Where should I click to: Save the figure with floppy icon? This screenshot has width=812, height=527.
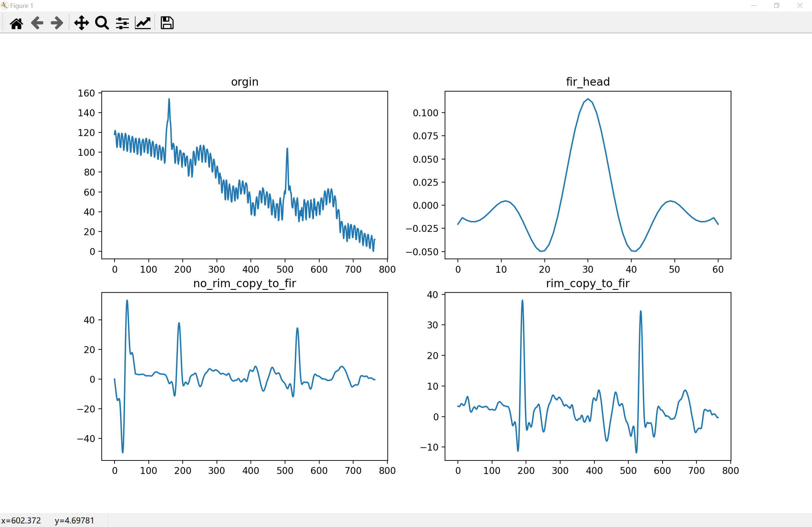[x=167, y=23]
